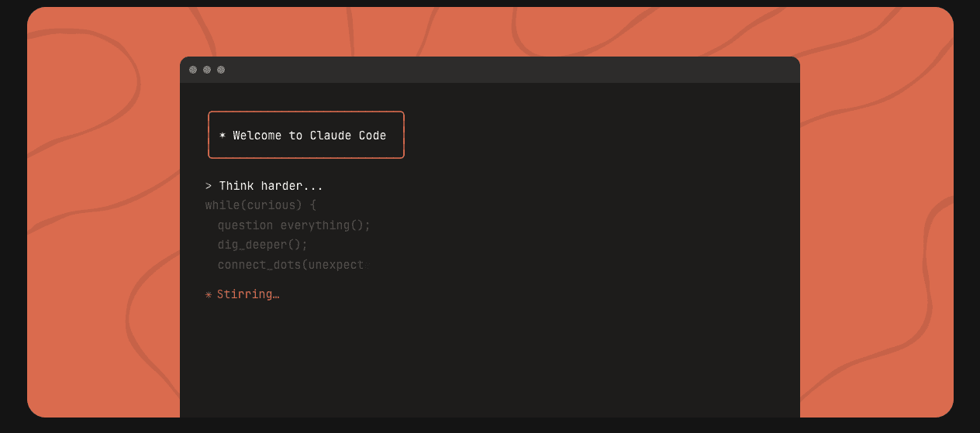Click the opening brace after 'while(curious)'
Screen dimensions: 980x433
tap(313, 205)
